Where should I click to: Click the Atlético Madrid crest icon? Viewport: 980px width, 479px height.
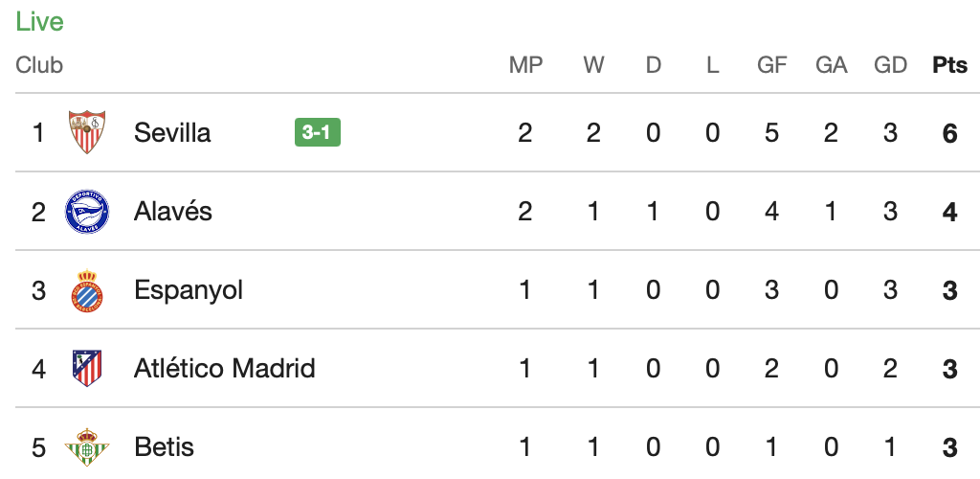(87, 368)
